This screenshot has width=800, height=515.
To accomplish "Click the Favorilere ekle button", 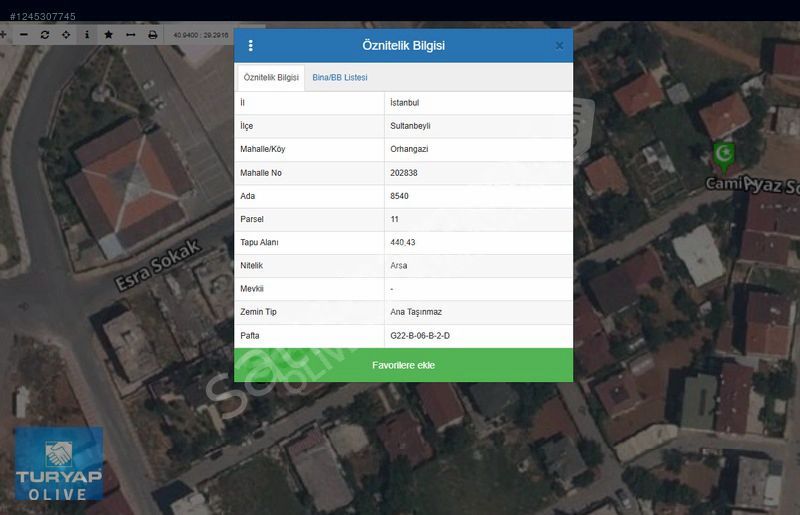I will coord(403,365).
